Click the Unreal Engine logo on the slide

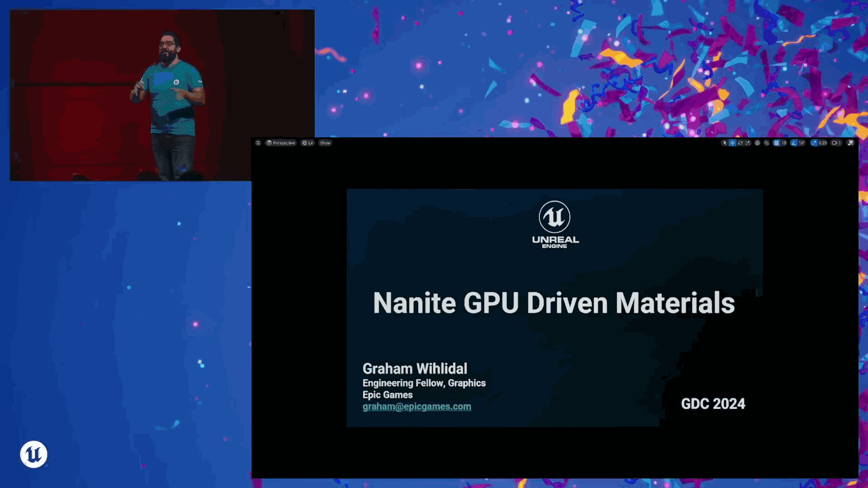(555, 224)
